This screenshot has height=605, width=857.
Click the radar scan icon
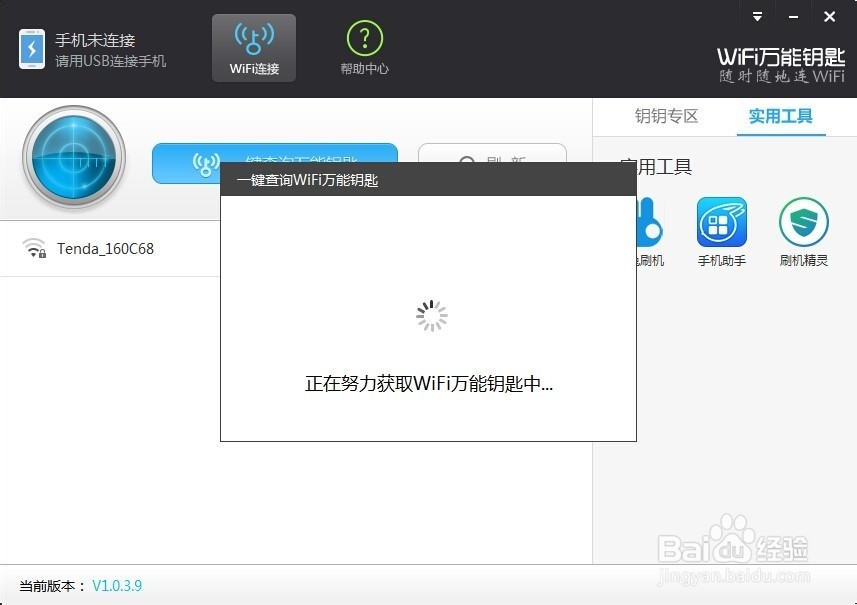(74, 158)
